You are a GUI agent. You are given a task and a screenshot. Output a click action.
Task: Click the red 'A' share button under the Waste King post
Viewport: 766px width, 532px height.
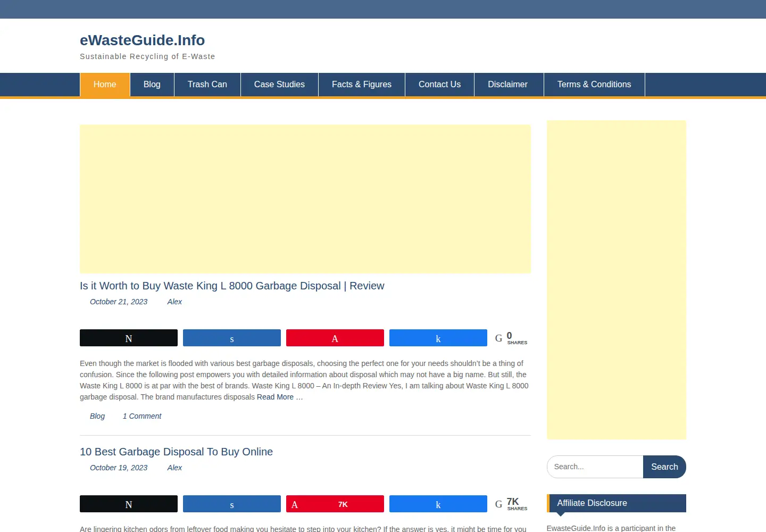335,338
